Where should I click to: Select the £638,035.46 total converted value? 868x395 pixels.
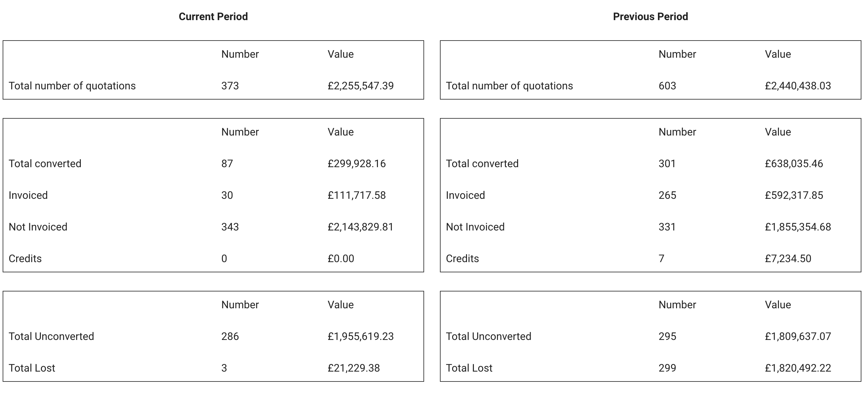(x=793, y=164)
